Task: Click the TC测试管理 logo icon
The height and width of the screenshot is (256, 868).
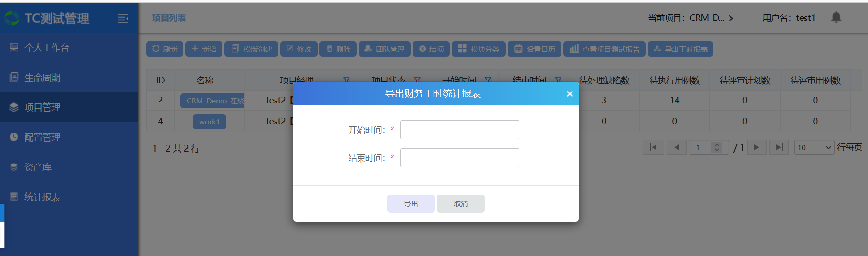Action: click(11, 18)
